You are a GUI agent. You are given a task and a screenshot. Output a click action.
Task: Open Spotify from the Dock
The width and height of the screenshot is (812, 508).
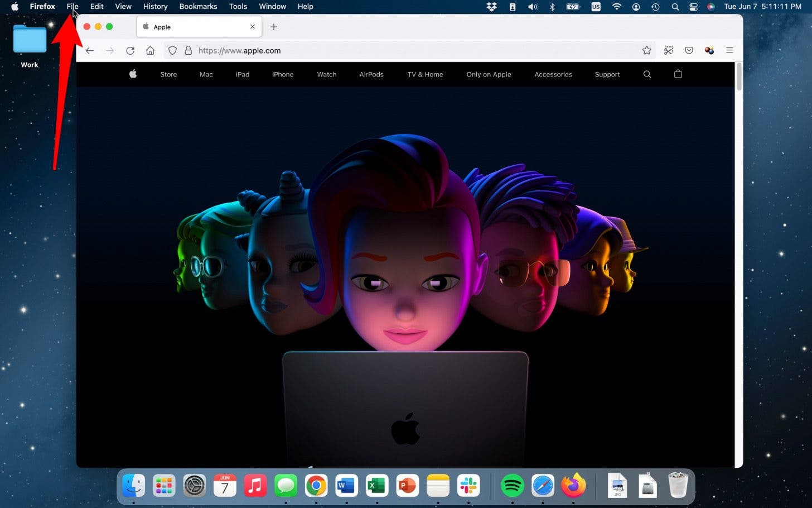click(x=513, y=486)
